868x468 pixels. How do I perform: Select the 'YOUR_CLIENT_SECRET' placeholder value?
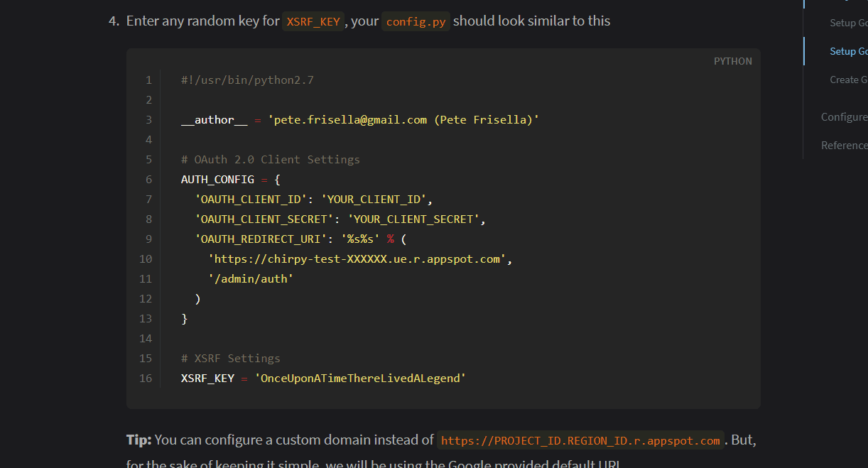coord(413,219)
